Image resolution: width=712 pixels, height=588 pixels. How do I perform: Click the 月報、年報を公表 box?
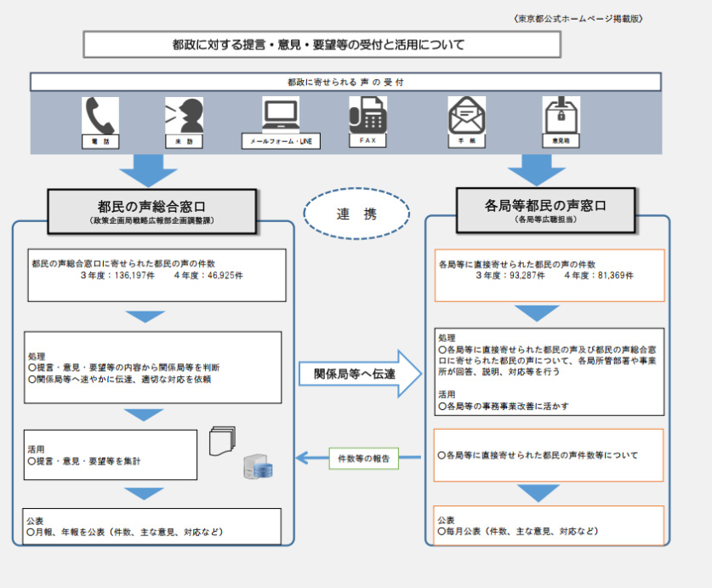click(x=153, y=526)
